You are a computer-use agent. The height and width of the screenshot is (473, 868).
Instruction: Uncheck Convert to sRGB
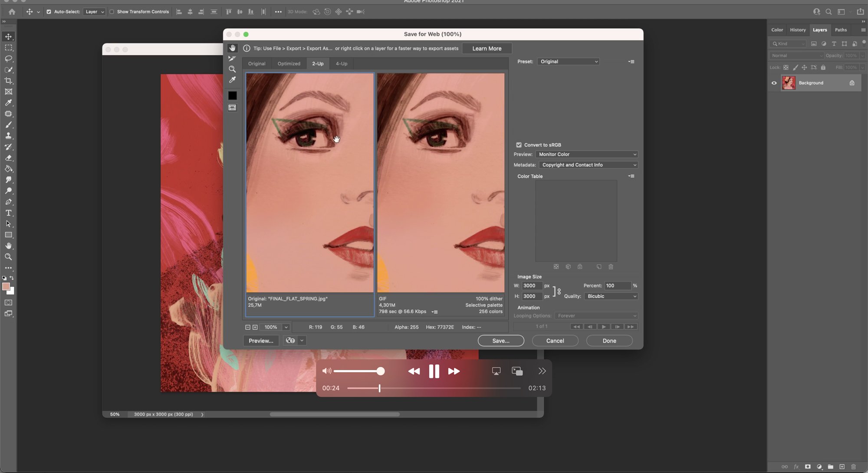[519, 145]
